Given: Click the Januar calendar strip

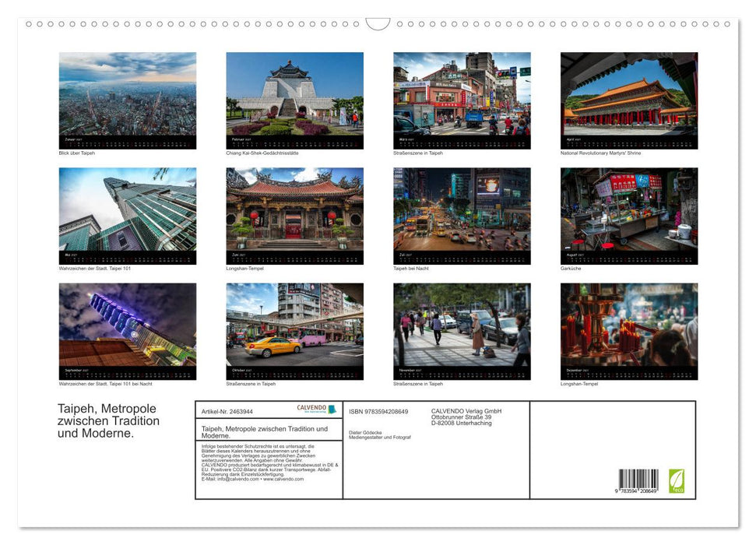Looking at the screenshot, I should point(127,142).
